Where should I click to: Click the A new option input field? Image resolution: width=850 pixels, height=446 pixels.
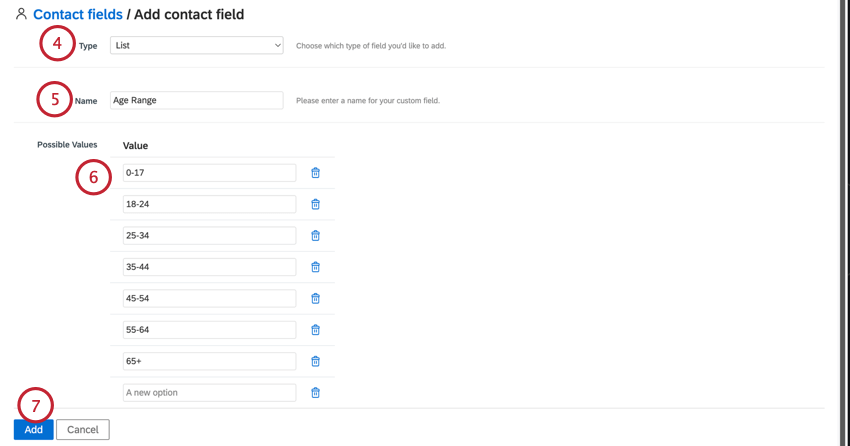coord(210,393)
